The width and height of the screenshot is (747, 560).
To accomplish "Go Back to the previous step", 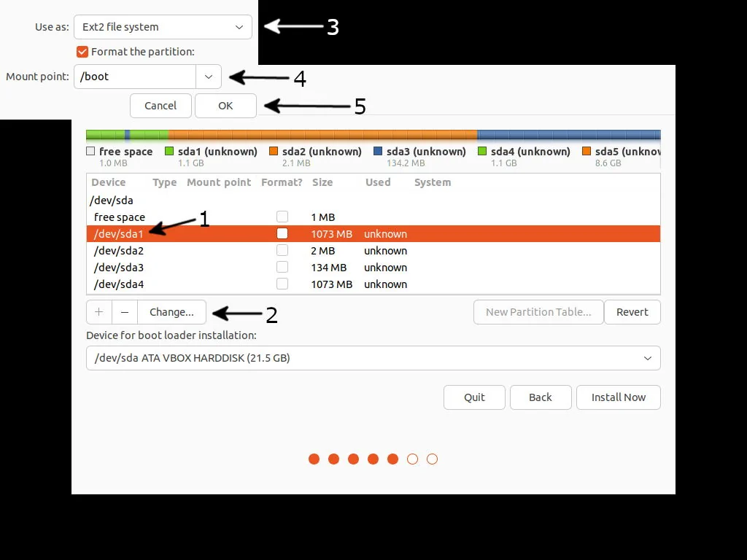I will [541, 397].
